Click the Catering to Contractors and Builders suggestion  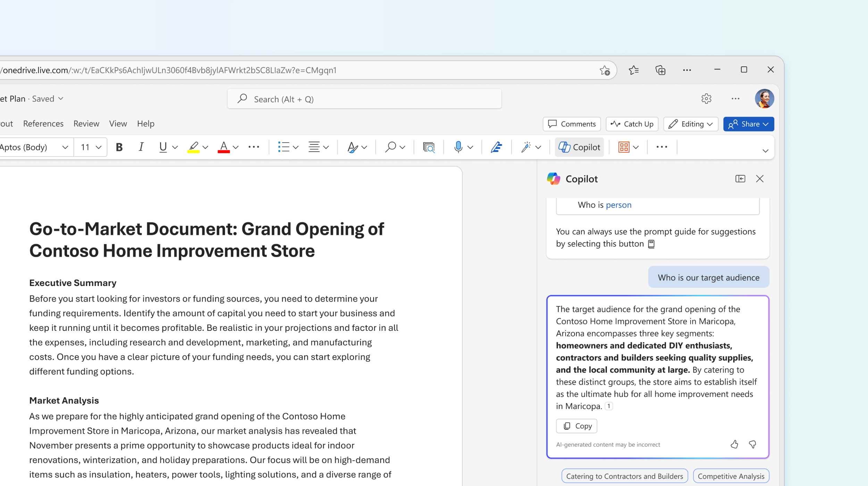pos(625,476)
